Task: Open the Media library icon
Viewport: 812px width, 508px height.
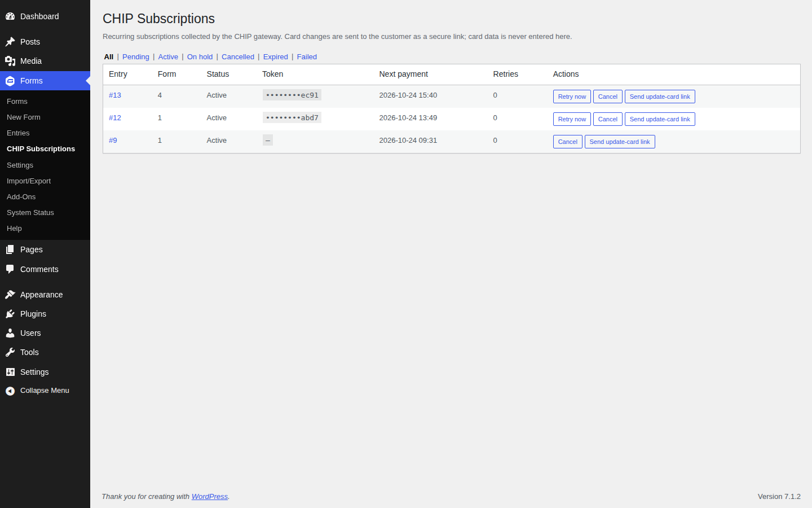Action: pyautogui.click(x=10, y=61)
